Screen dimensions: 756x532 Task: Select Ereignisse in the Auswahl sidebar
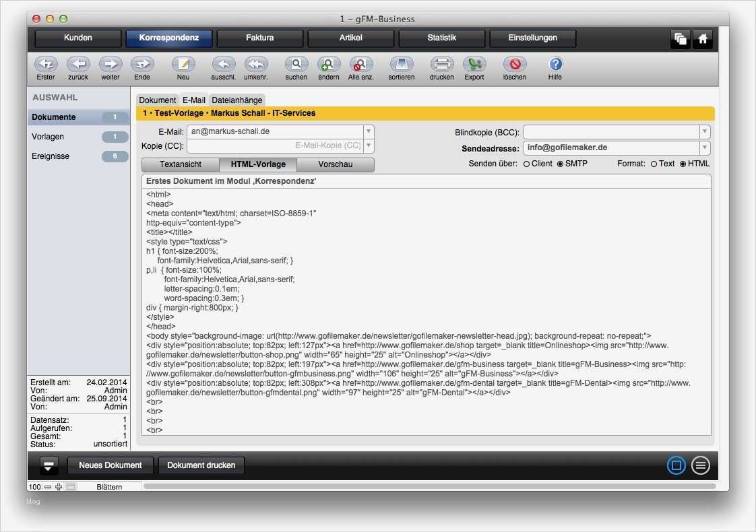[x=79, y=156]
